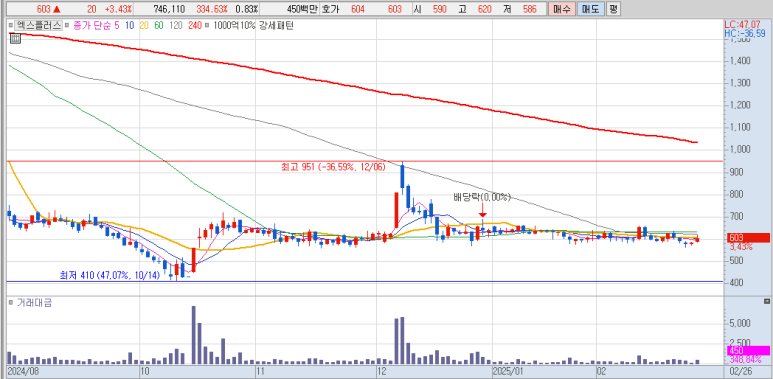
Task: Click the 746,110 volume figure
Action: [169, 9]
